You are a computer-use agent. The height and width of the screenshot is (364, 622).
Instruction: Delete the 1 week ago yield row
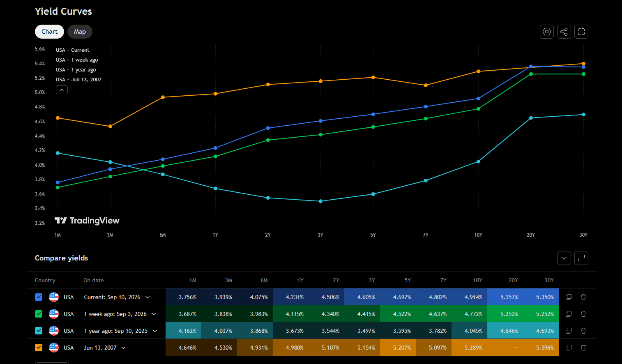(583, 314)
